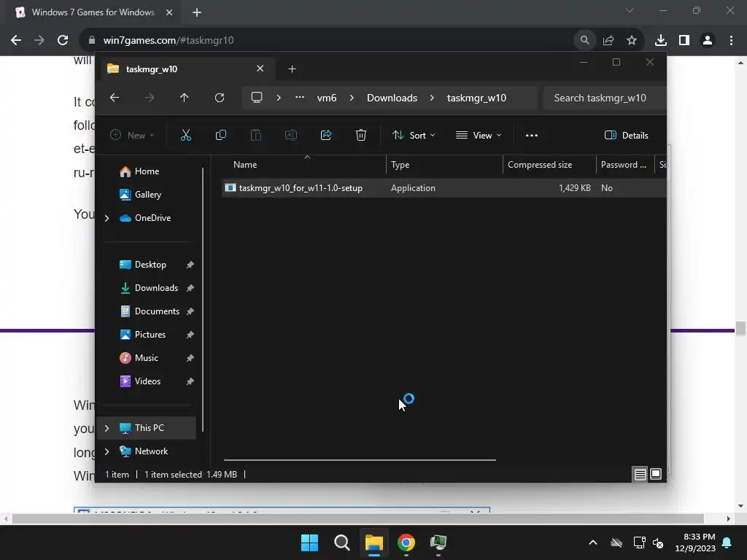Screen dimensions: 747x560
Task: Refresh the taskmgr_w10 folder view
Action: pyautogui.click(x=220, y=98)
